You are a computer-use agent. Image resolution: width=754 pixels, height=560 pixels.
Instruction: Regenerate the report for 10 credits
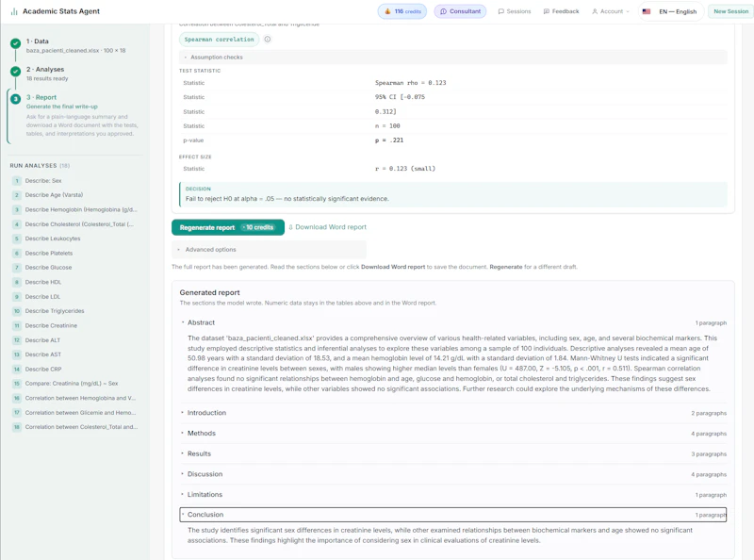[227, 227]
